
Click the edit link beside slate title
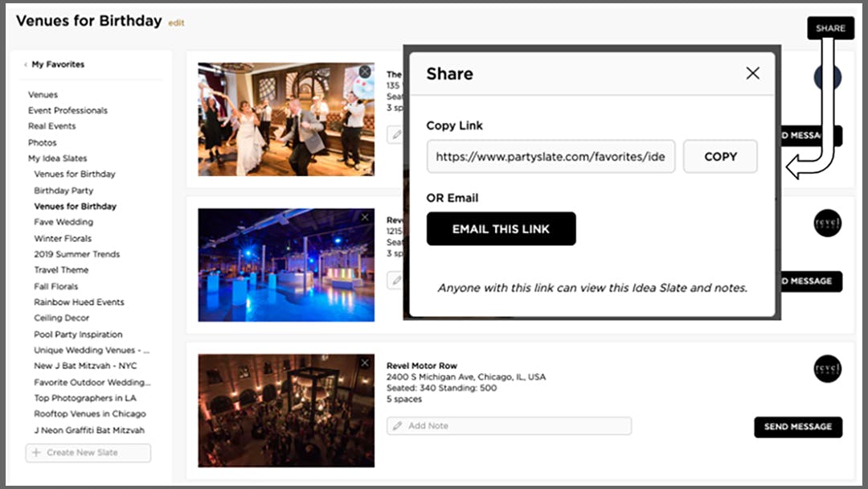[x=176, y=23]
